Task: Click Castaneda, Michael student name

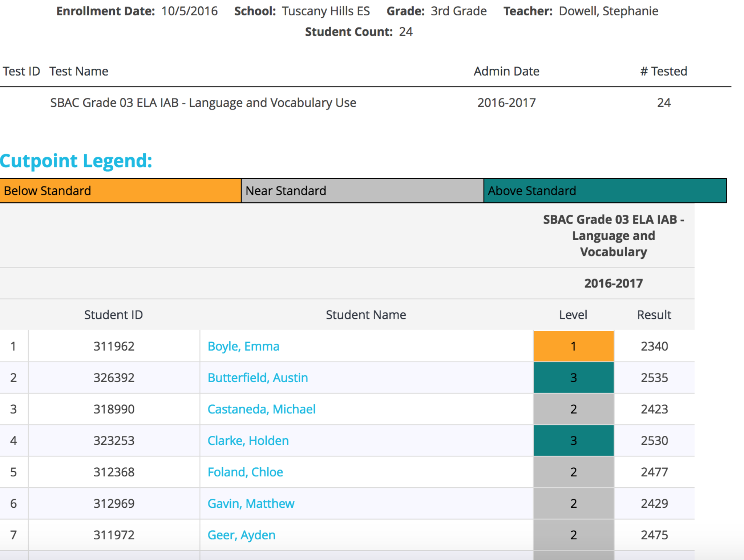Action: point(261,409)
